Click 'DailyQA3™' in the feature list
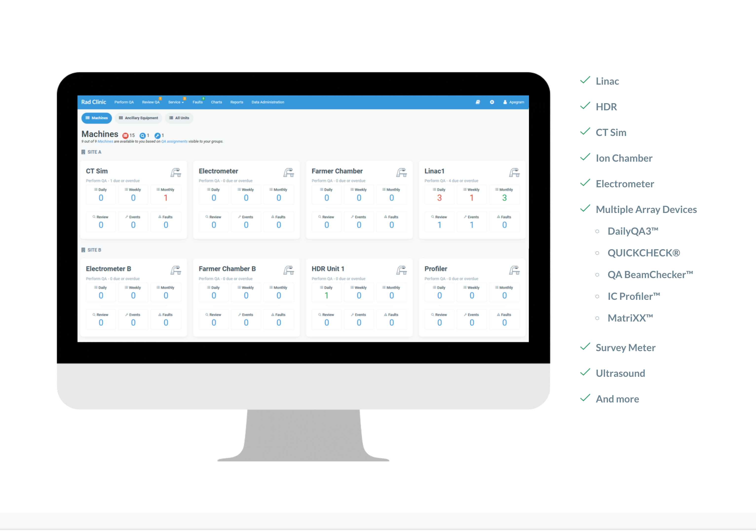 coord(633,231)
